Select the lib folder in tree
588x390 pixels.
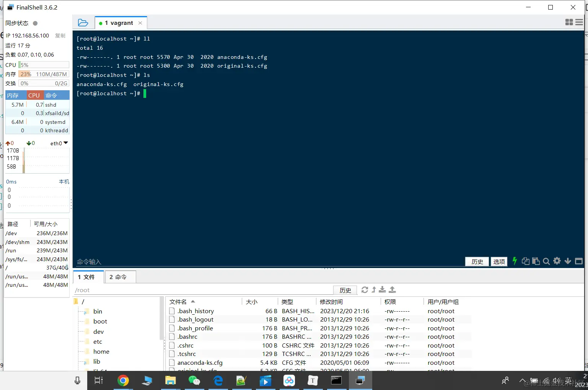(x=96, y=361)
